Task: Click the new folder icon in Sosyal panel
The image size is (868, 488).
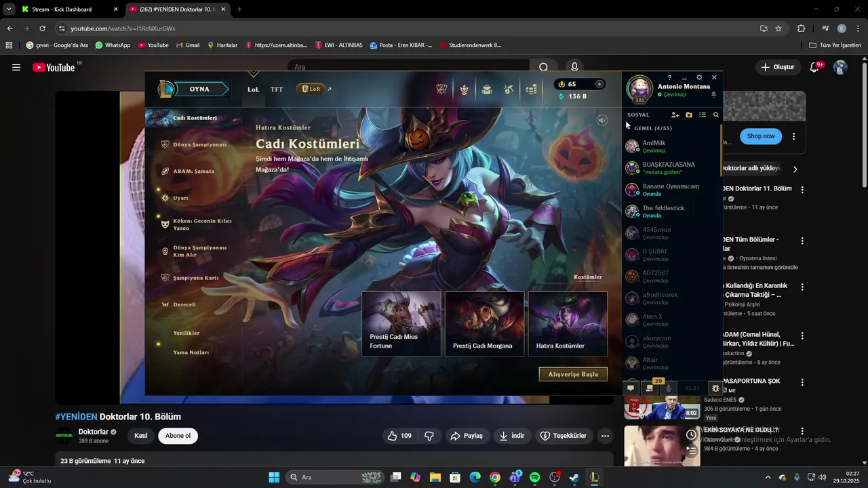Action: click(x=689, y=115)
